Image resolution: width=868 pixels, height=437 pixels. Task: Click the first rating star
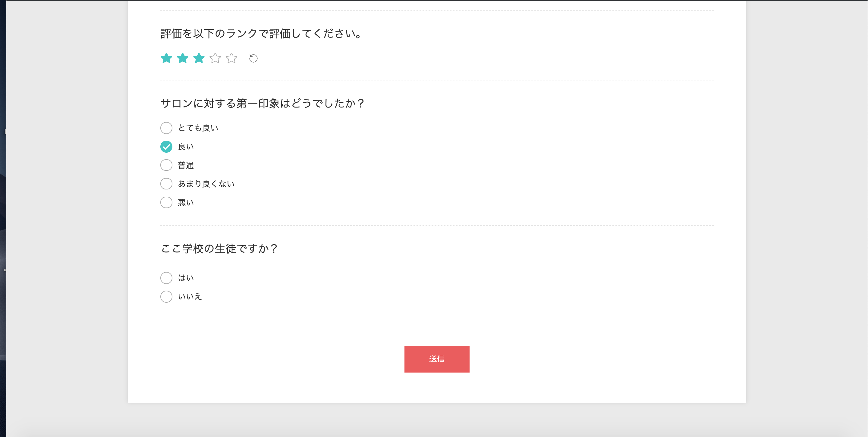coord(166,58)
